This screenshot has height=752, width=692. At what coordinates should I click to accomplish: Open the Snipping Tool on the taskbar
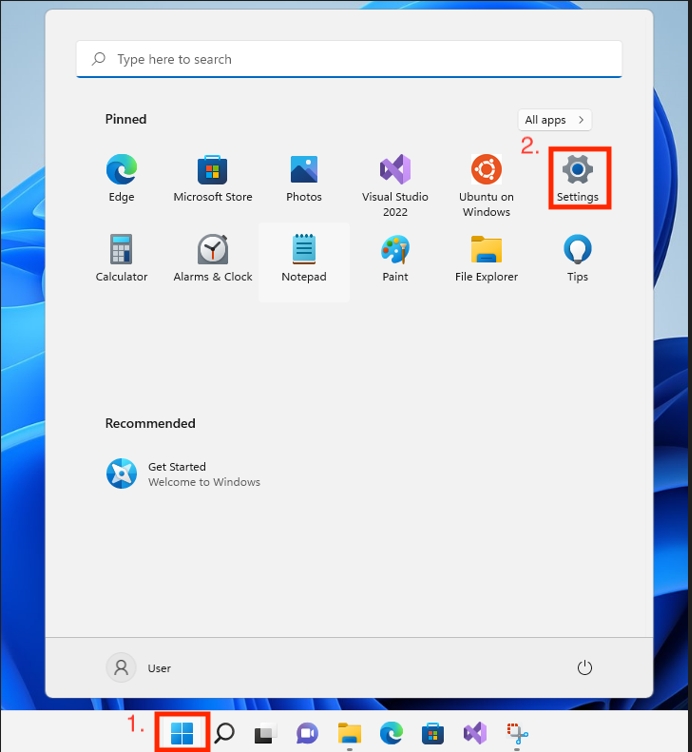516,734
